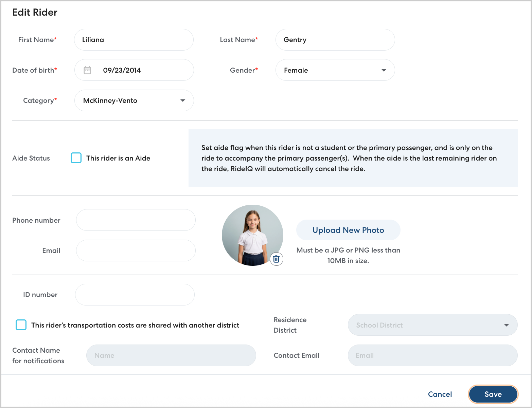The height and width of the screenshot is (408, 532).
Task: Click the calendar icon in Date of birth
Action: tap(87, 70)
